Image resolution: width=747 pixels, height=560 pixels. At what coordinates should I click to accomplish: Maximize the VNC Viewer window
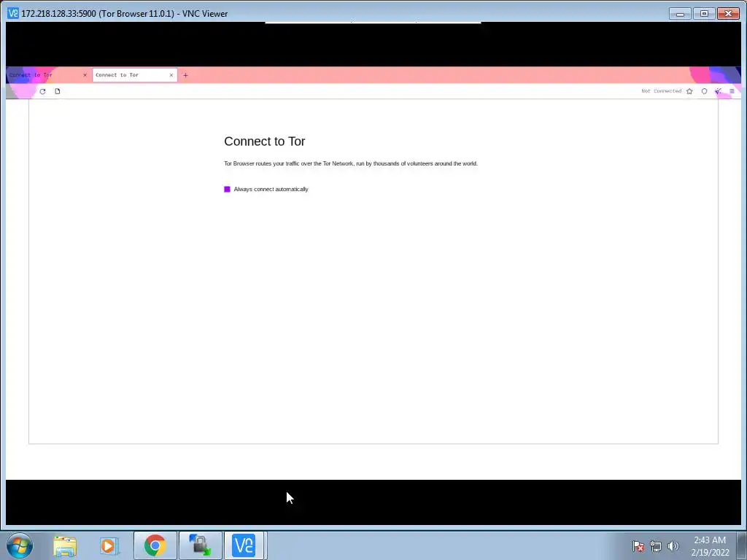pos(704,13)
